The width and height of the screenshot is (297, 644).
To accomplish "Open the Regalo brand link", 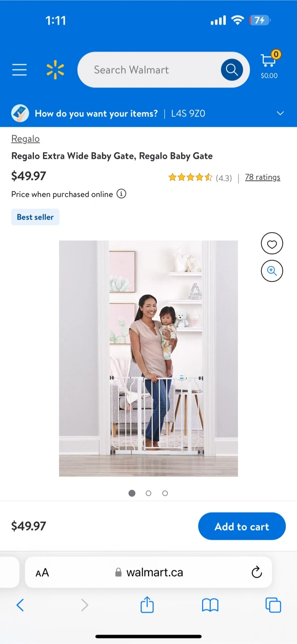I will 25,139.
